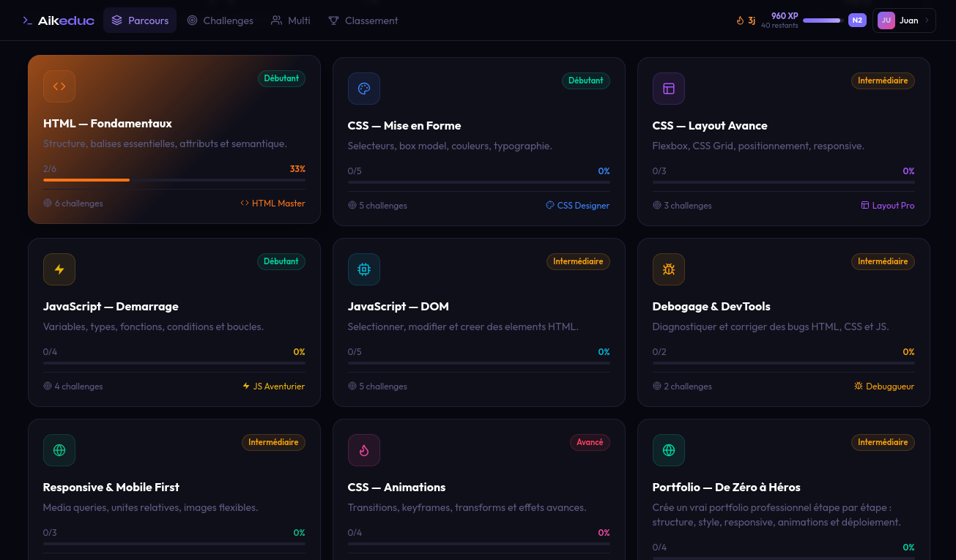
Task: Click the 40 restants text
Action: 779,26
